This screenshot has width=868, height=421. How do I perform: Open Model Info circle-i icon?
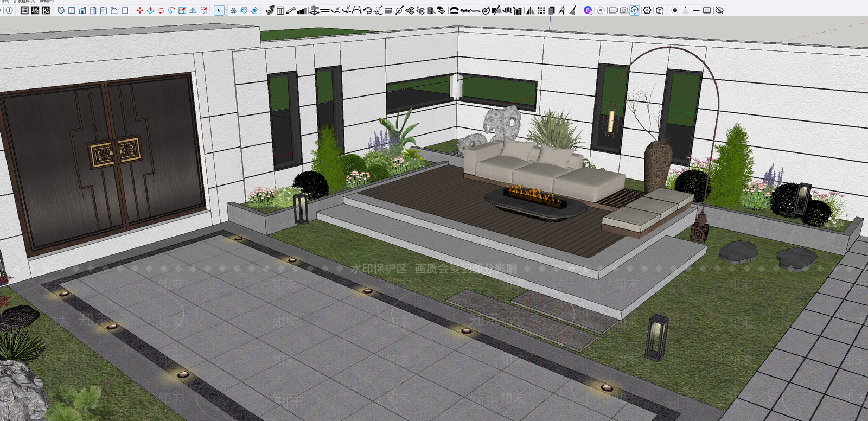[x=9, y=10]
